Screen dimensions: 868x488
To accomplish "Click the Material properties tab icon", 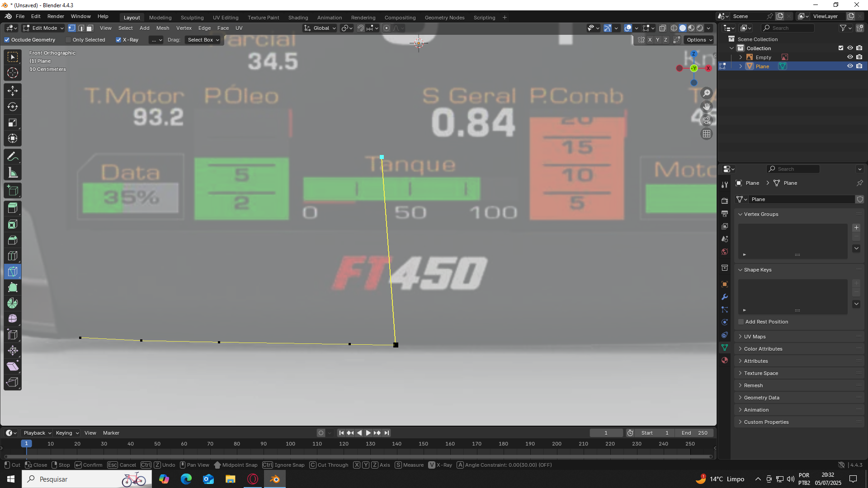I will click(725, 360).
